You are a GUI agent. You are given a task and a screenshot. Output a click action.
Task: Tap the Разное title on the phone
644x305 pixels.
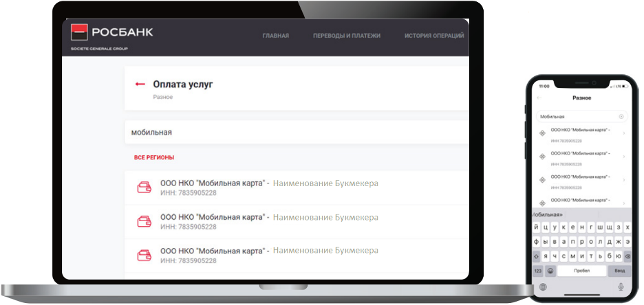pyautogui.click(x=582, y=98)
